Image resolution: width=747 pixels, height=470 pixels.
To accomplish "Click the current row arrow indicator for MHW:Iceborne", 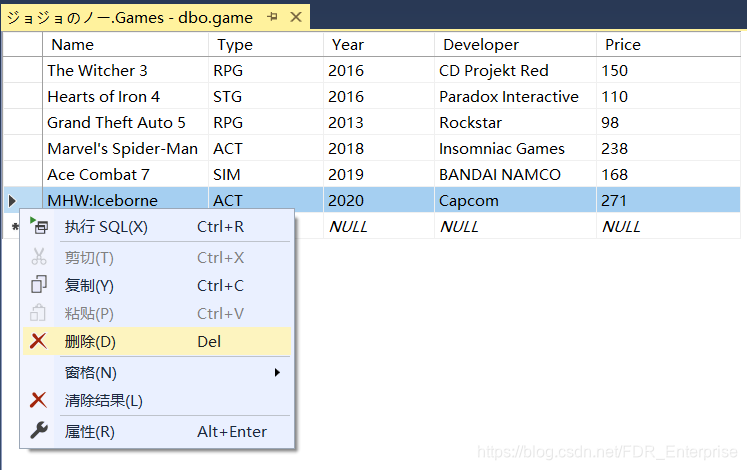I will (x=12, y=201).
